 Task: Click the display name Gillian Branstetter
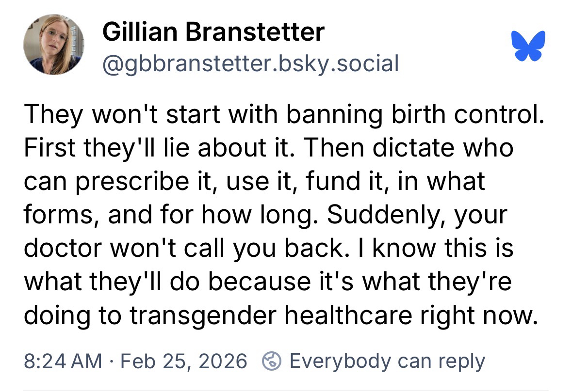coord(213,32)
